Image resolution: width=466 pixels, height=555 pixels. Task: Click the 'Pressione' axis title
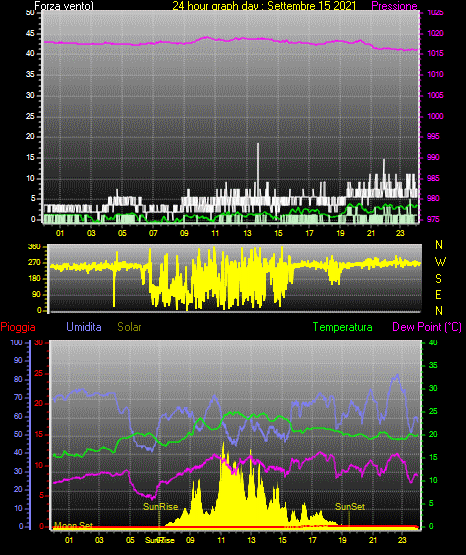pyautogui.click(x=394, y=6)
